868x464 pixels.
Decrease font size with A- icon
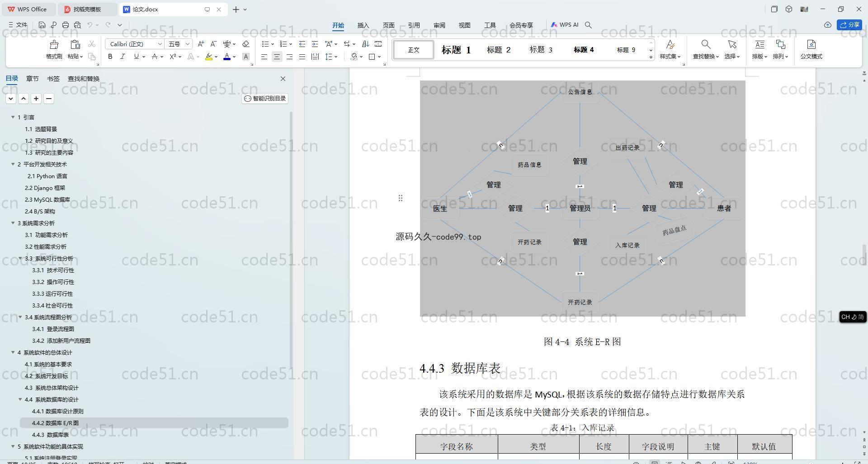tap(213, 44)
